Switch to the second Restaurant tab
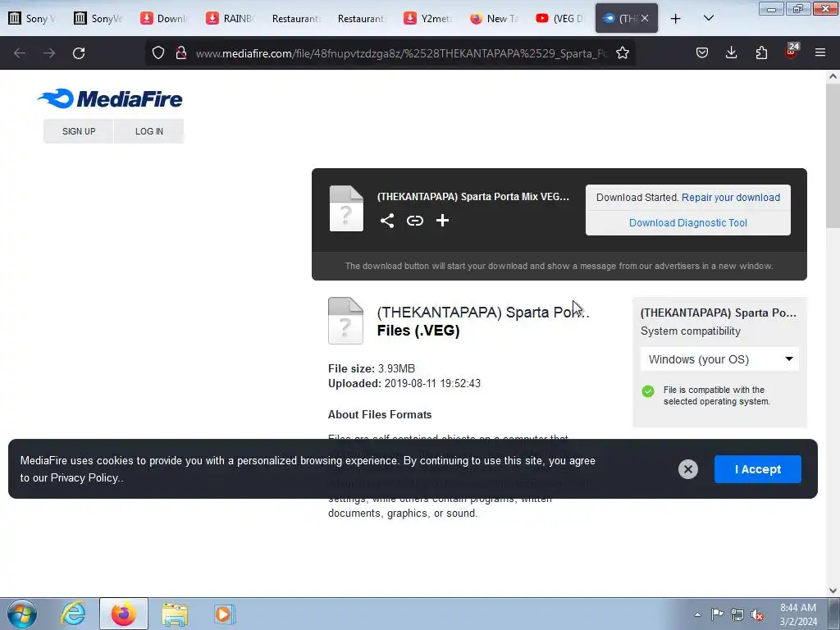 pos(362,19)
